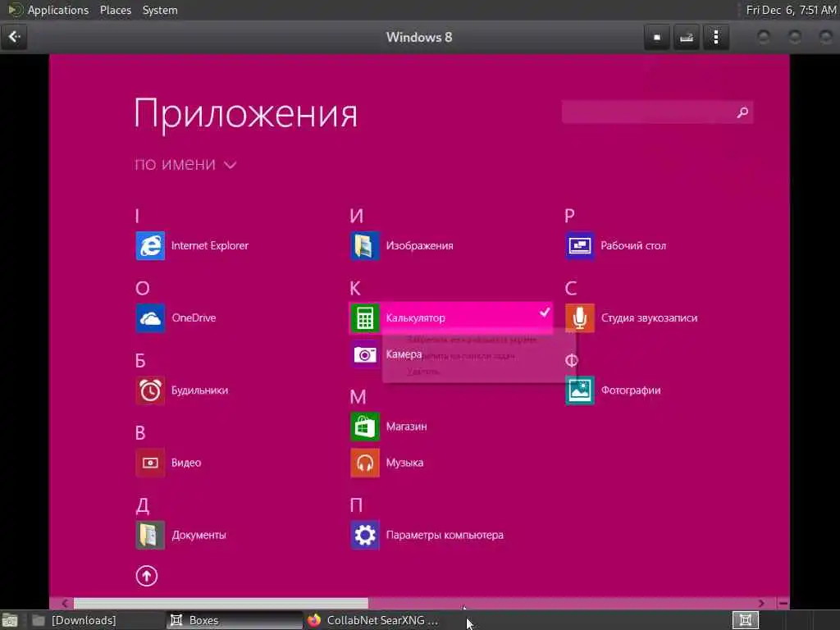The image size is (840, 630).
Task: Click the horizontal scrollbar thumb
Action: click(221, 603)
